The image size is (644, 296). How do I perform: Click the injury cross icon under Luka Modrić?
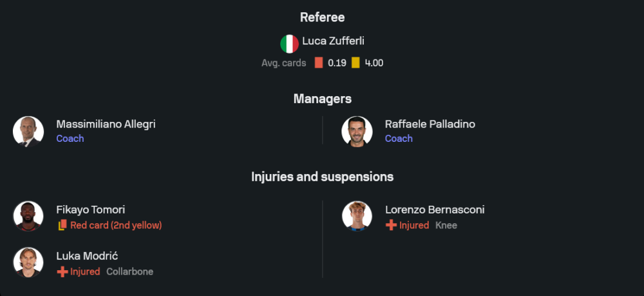[x=62, y=271]
